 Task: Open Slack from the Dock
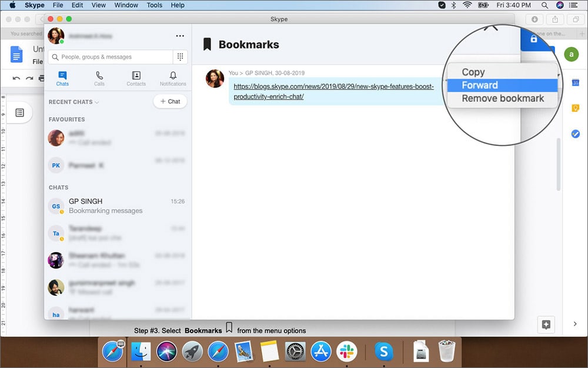[346, 352]
